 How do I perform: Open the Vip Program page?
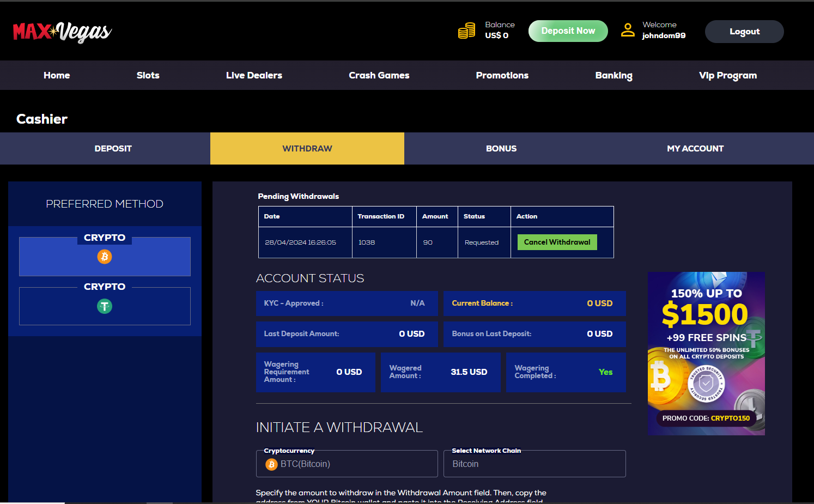pyautogui.click(x=728, y=75)
